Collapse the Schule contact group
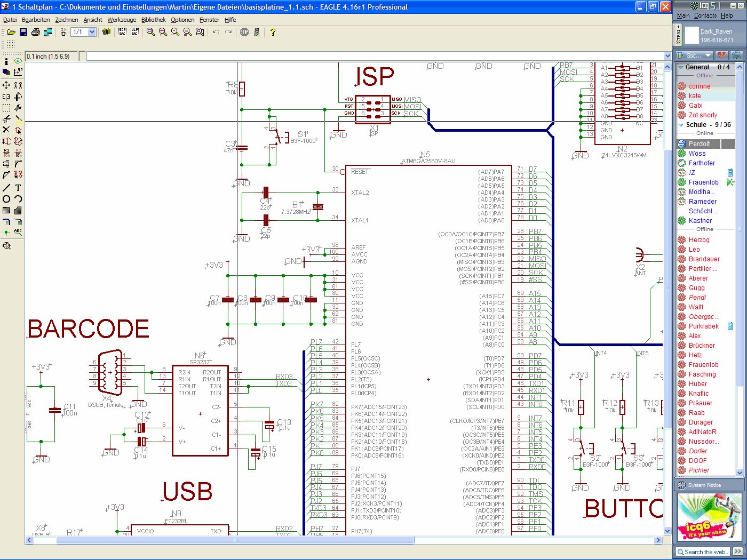This screenshot has width=747, height=560. pyautogui.click(x=681, y=125)
